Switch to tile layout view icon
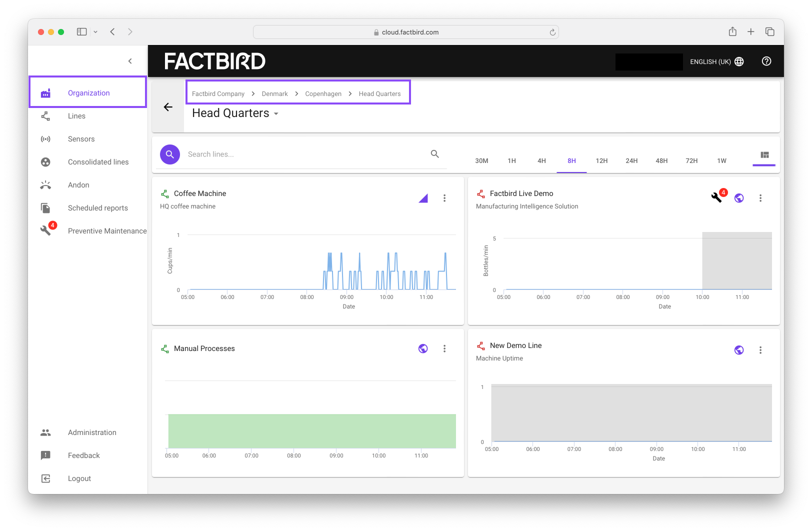Viewport: 812px width, 531px height. [764, 155]
